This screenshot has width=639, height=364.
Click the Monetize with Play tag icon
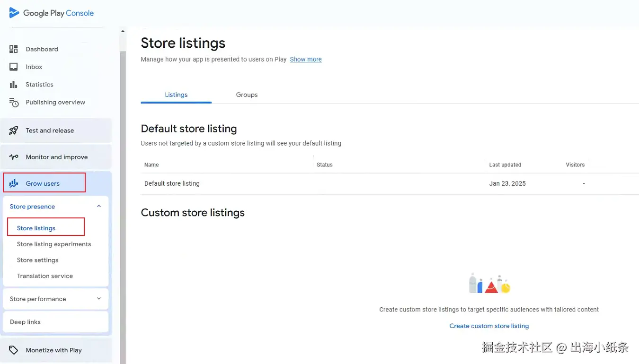coord(14,350)
